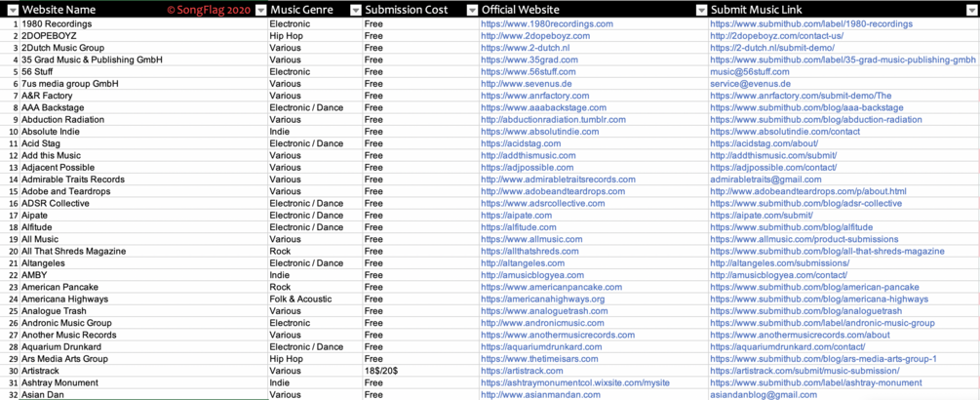Open the anrfactory.com/submit-demo/The link

click(x=802, y=96)
